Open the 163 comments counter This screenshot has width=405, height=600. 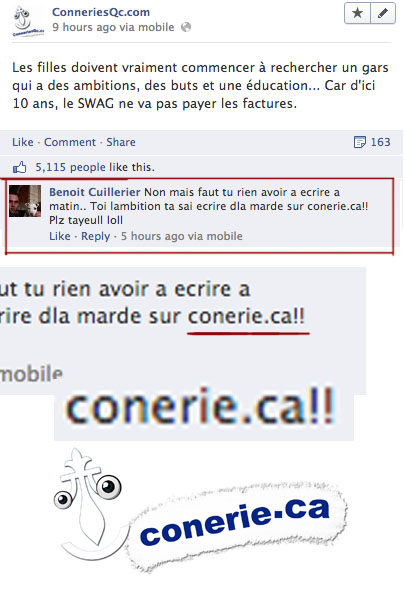tap(380, 142)
